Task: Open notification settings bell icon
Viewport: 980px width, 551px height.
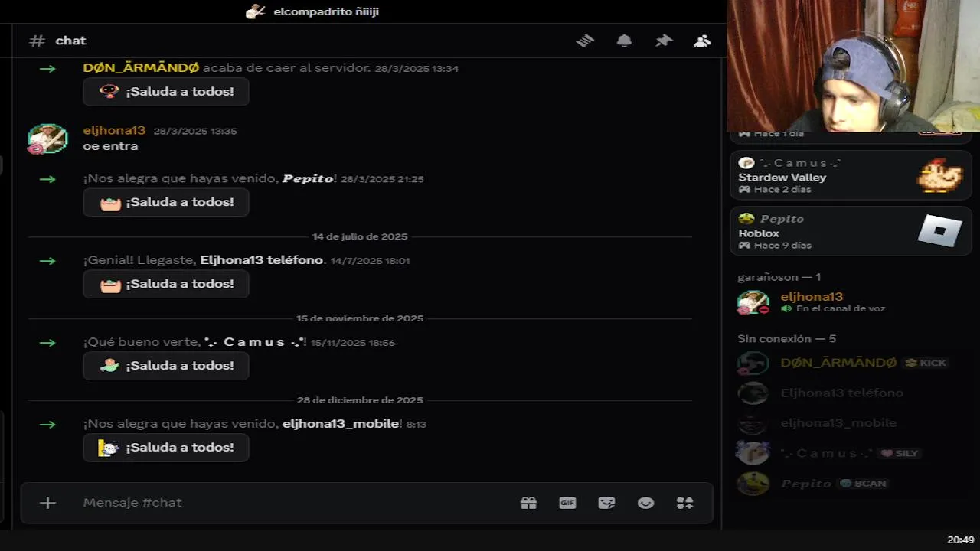Action: click(625, 41)
